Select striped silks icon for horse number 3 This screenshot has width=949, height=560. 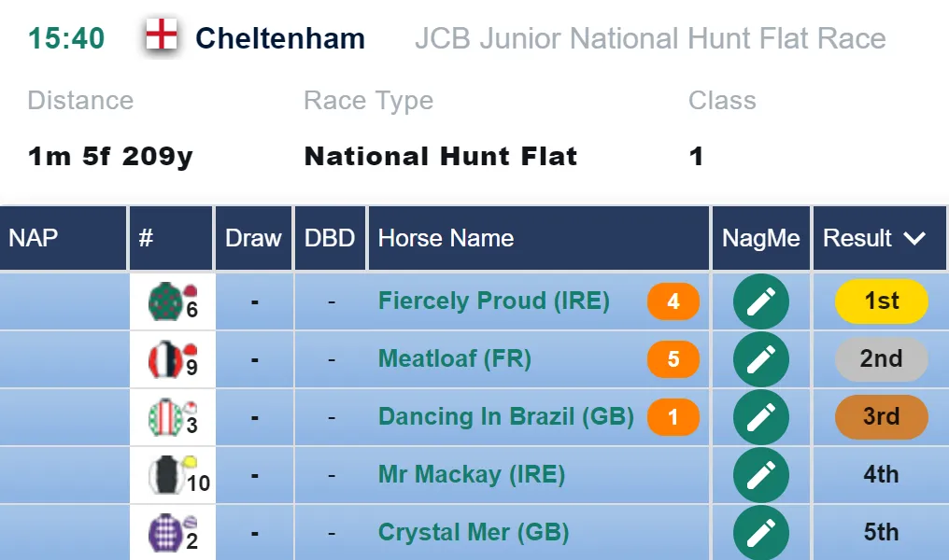pos(165,417)
